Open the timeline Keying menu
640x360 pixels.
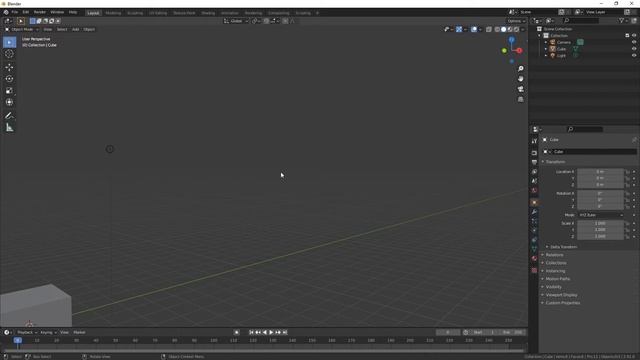tap(48, 333)
